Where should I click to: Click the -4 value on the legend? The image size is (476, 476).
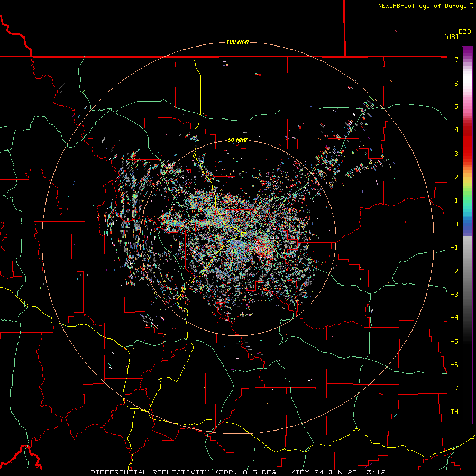coord(454,318)
